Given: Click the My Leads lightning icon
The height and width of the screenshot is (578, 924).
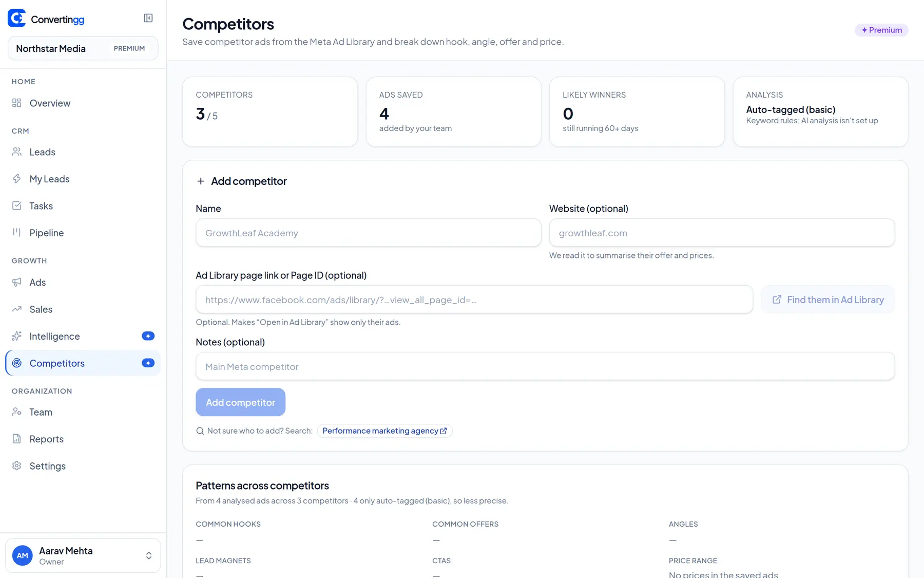Looking at the screenshot, I should (x=17, y=179).
